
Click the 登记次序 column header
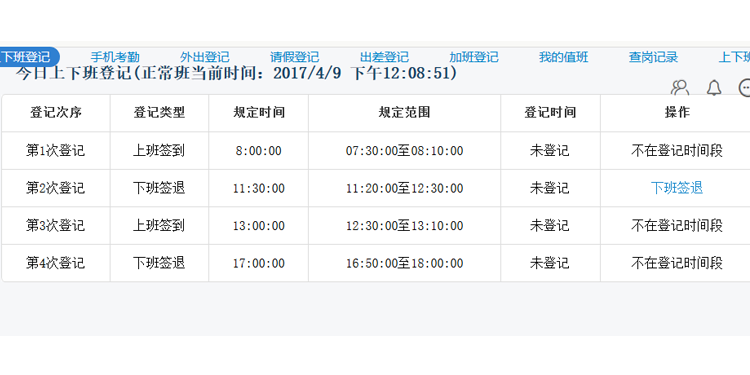click(x=56, y=113)
